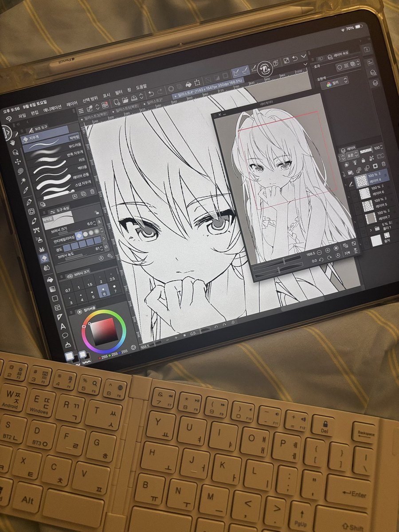This screenshot has width=399, height=532.
Task: Click the rotate-device round button in toolbar
Action: tap(265, 69)
